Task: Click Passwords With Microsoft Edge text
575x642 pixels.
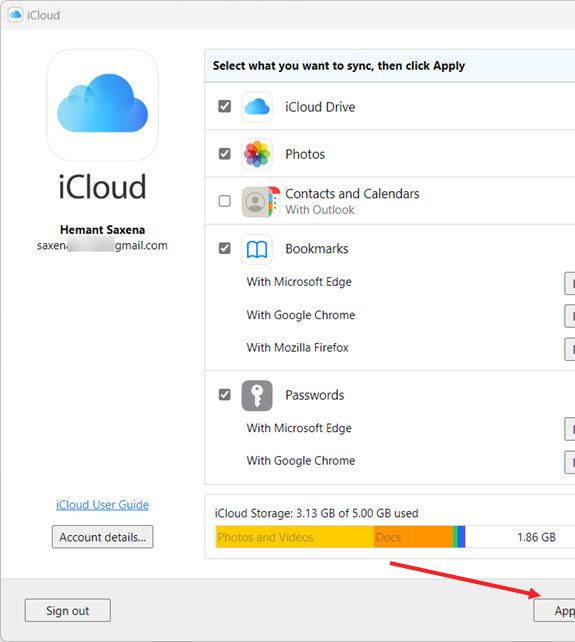Action: point(299,428)
